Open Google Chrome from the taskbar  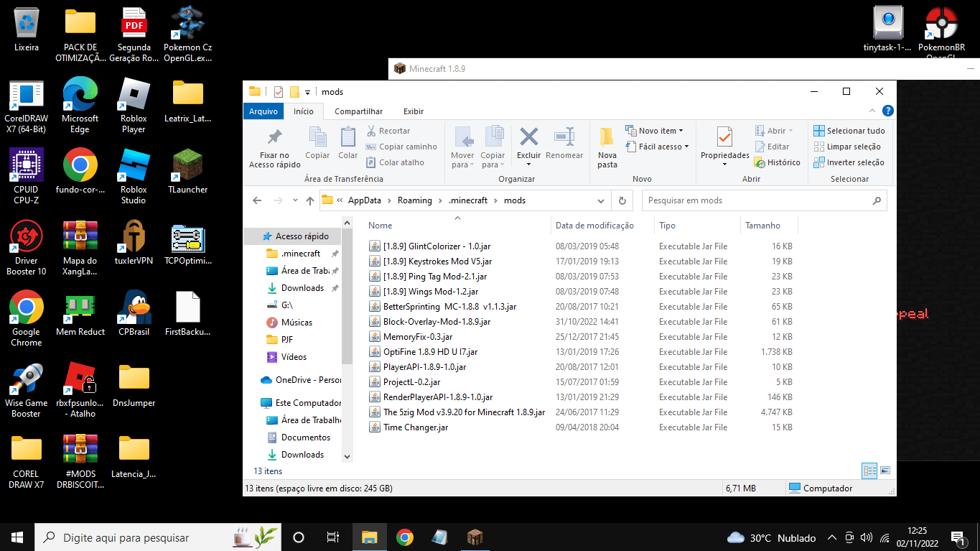pos(405,537)
